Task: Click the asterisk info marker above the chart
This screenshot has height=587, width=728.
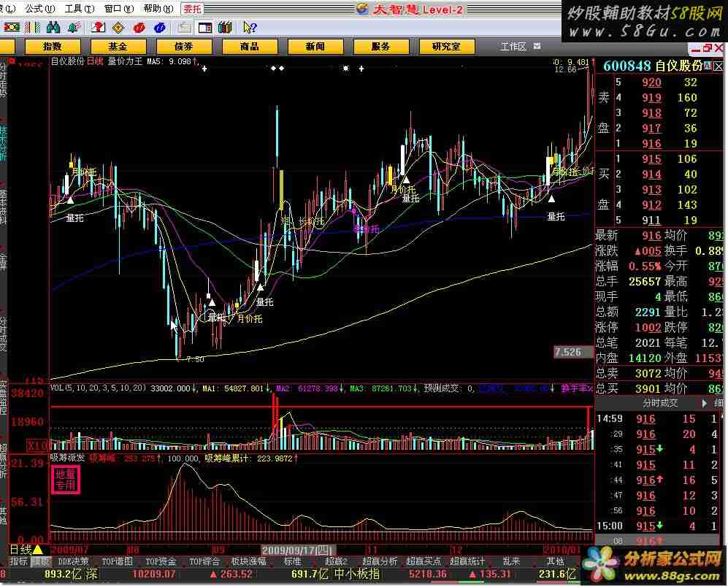Action: pos(346,69)
